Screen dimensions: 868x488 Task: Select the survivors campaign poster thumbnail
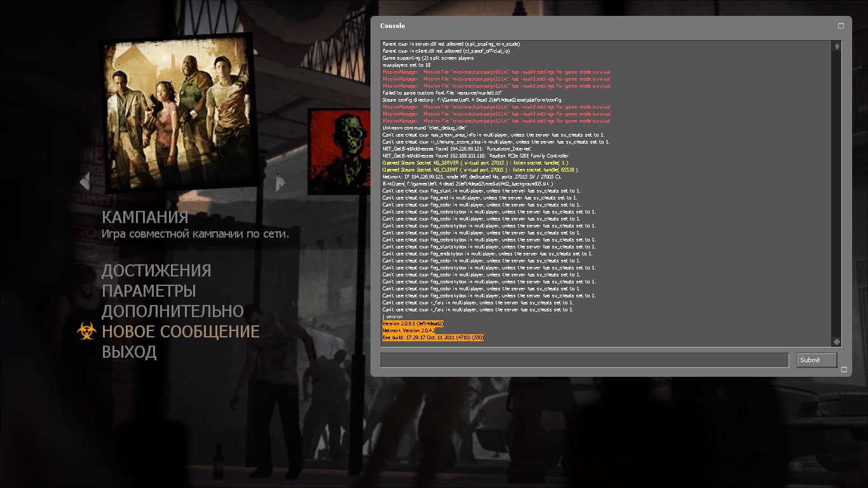point(178,113)
